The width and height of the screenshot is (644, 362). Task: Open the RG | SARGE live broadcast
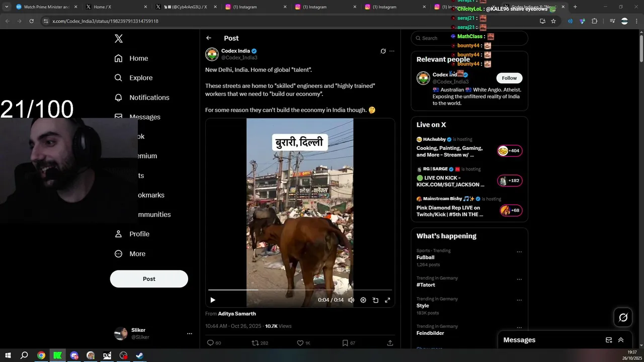click(x=469, y=177)
